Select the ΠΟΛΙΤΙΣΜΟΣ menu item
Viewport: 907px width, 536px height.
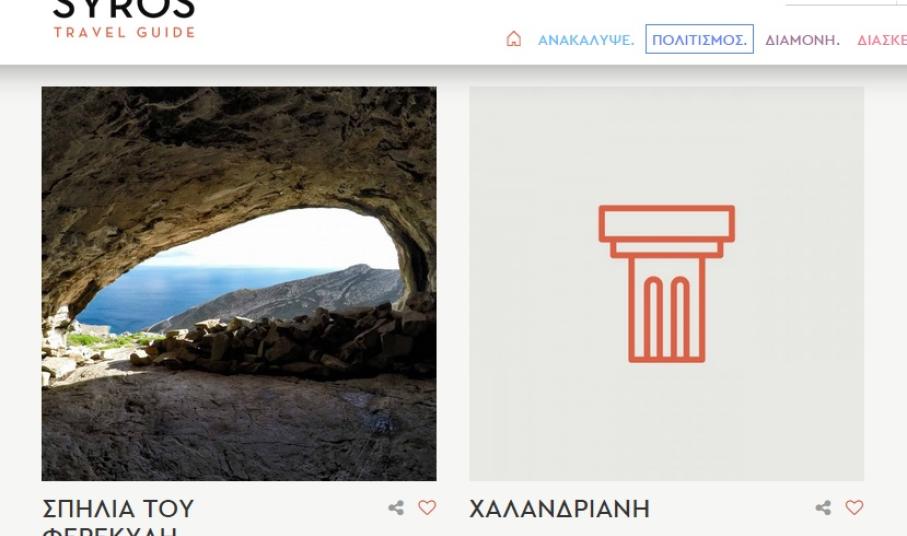coord(699,39)
